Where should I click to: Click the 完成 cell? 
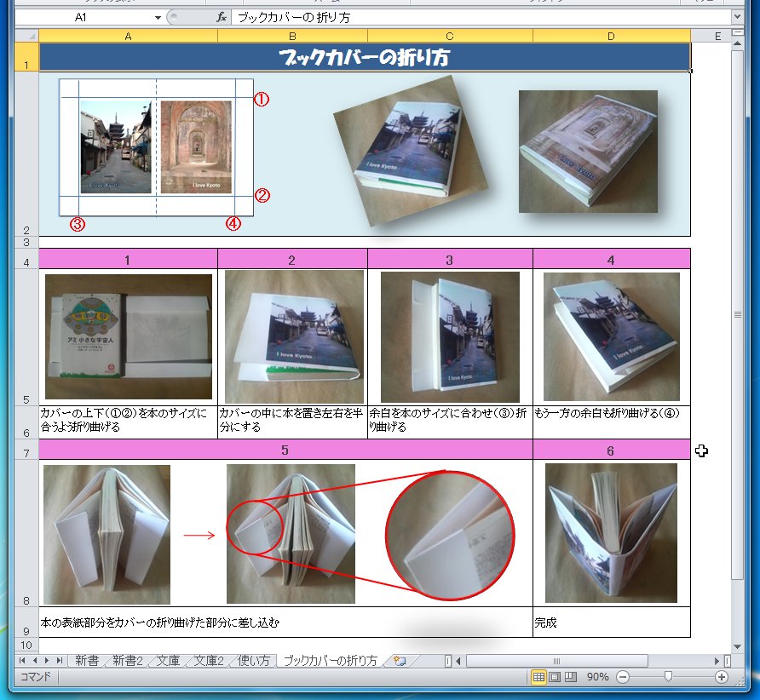click(611, 622)
